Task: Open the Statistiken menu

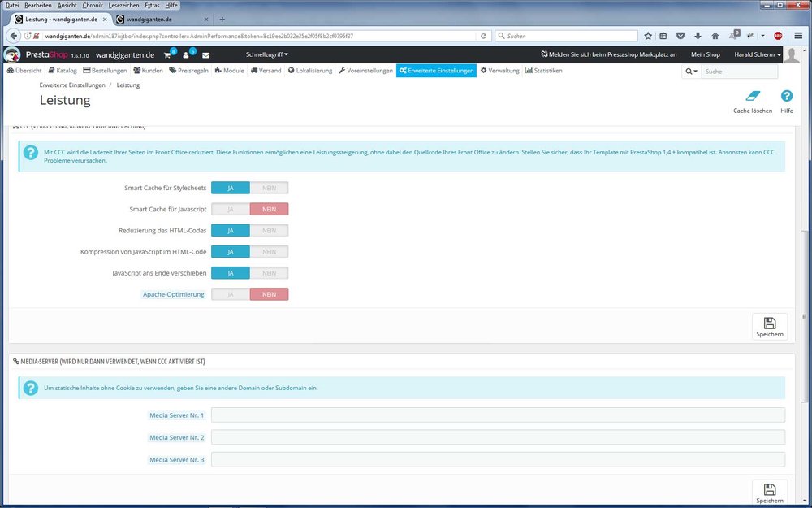Action: (x=544, y=71)
